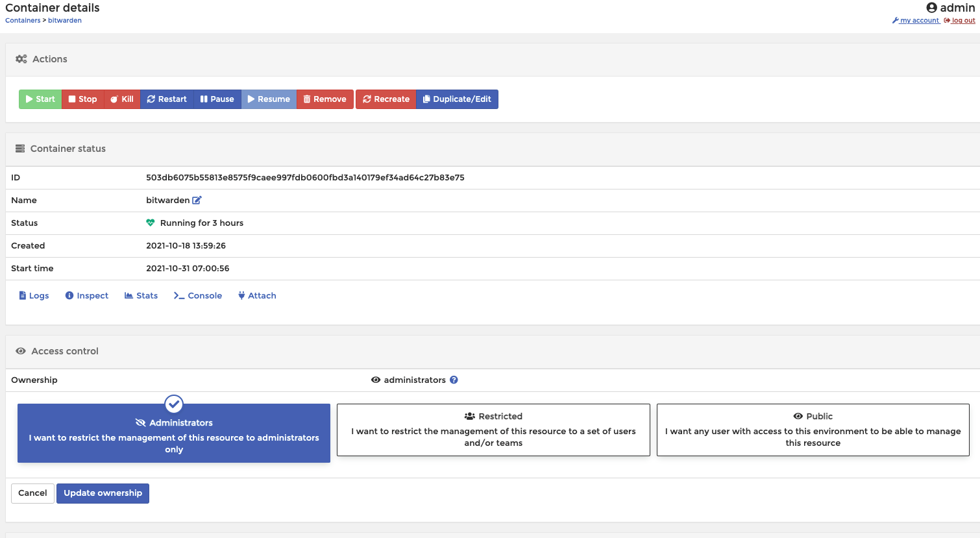The width and height of the screenshot is (980, 538).
Task: Open Duplicate/Edit for this container
Action: pos(458,99)
